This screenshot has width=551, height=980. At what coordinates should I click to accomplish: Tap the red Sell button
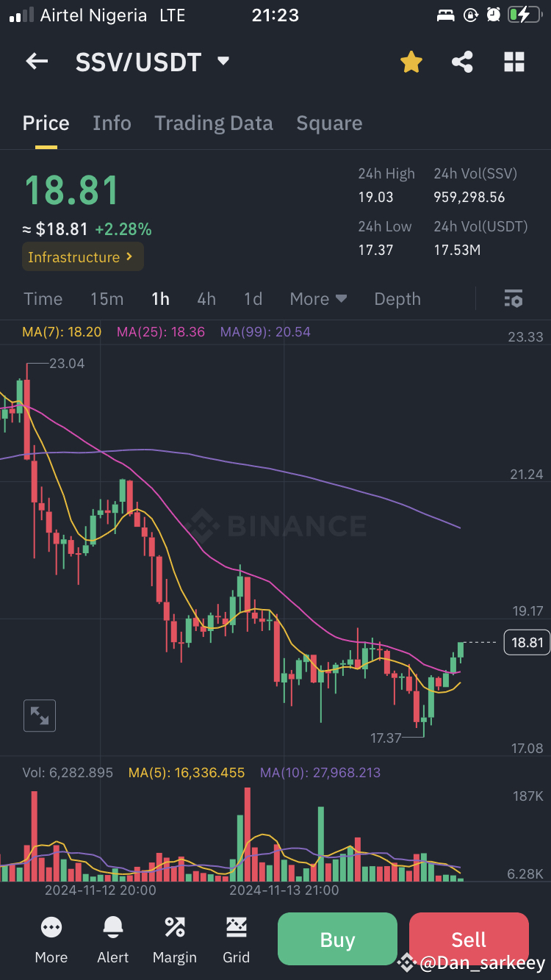(x=469, y=940)
